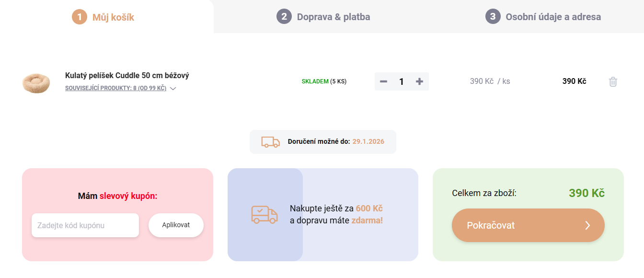Delete the Cuddle bed using the trash icon
This screenshot has width=644, height=278.
(612, 81)
